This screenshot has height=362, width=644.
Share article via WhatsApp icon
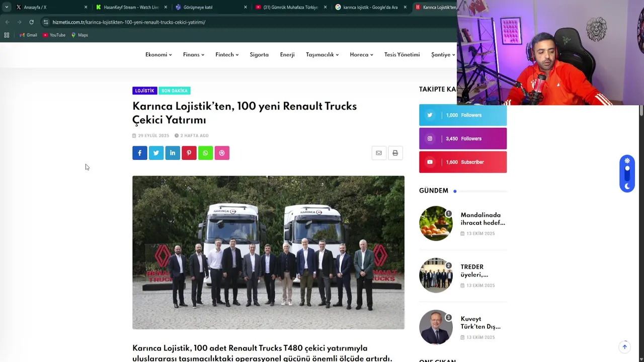point(205,153)
